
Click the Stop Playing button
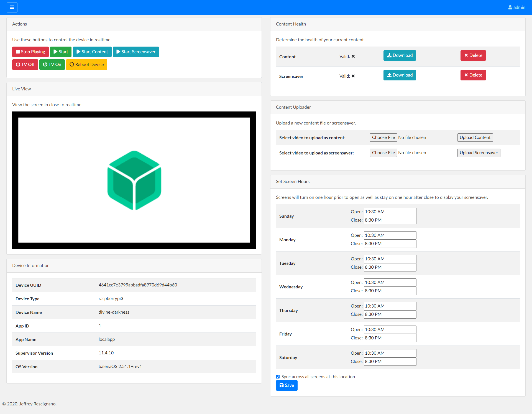point(30,52)
